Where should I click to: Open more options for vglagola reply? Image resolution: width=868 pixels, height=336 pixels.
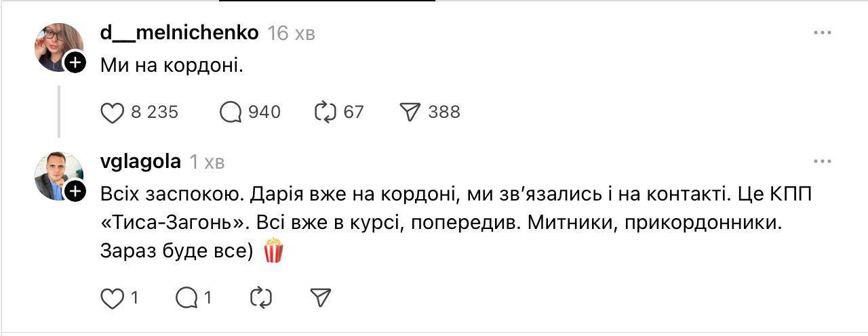click(x=822, y=161)
